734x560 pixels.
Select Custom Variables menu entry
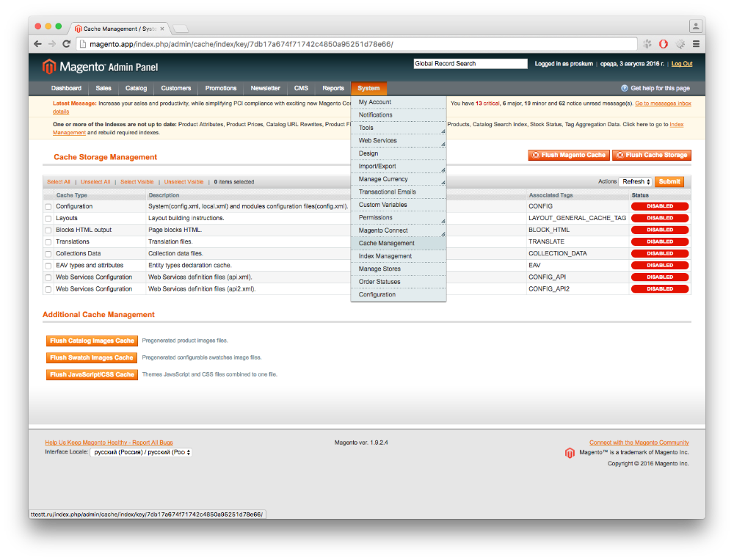(x=399, y=205)
